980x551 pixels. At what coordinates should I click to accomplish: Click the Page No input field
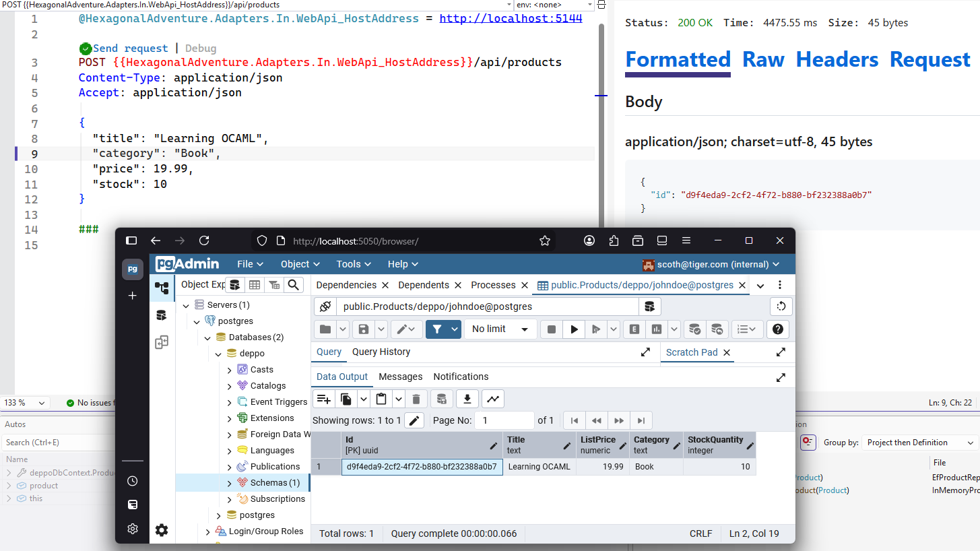(504, 420)
